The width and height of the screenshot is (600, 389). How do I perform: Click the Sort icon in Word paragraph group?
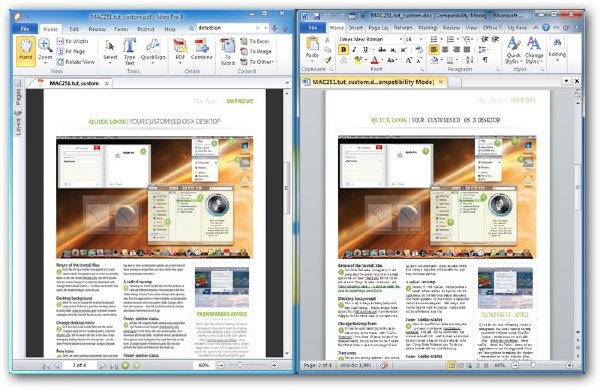coord(470,60)
